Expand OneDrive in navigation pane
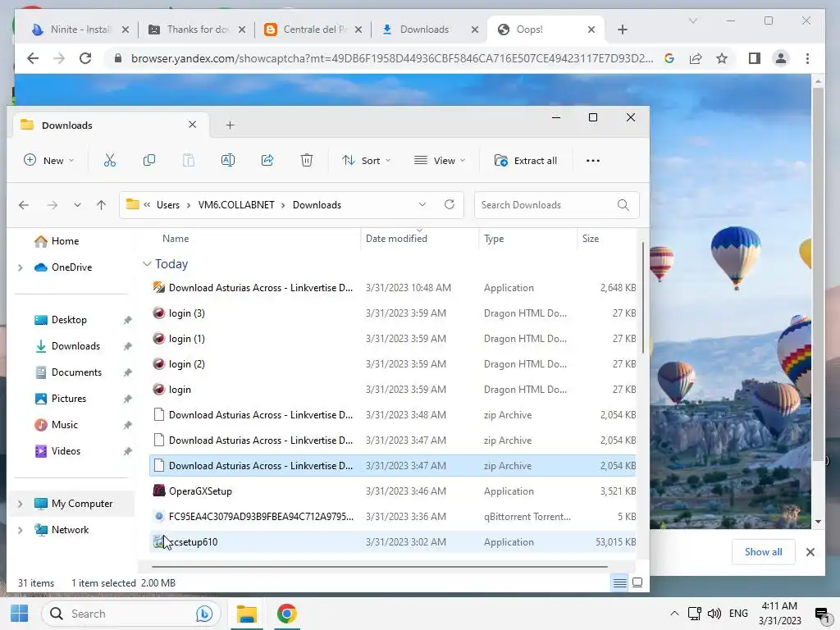Viewport: 840px width, 630px height. click(21, 267)
